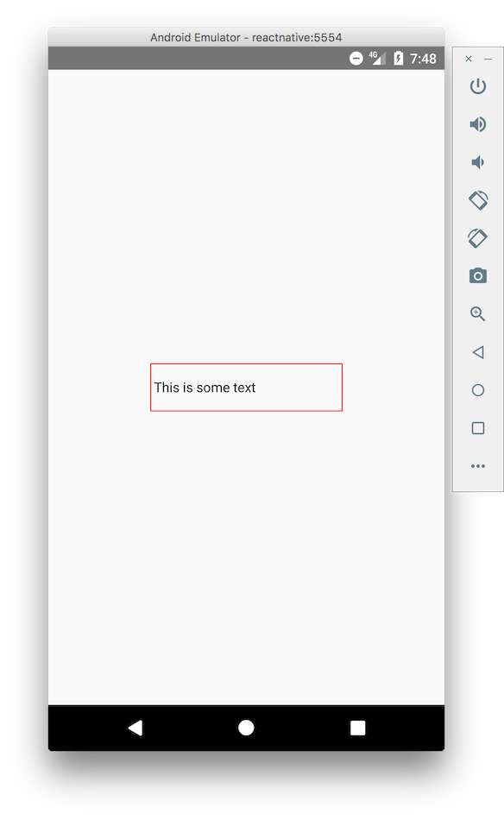The image size is (504, 820).
Task: Rotate the device left using first rotate icon
Action: [x=478, y=200]
